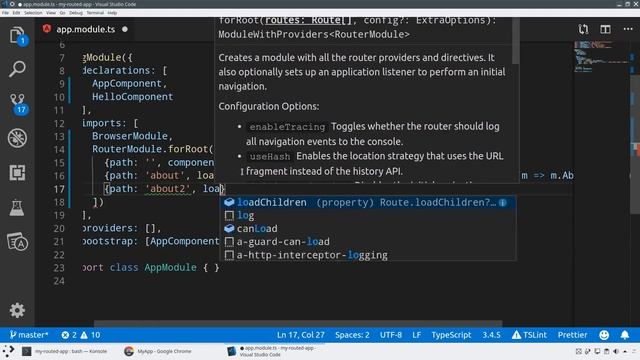The image size is (640, 360).
Task: Open Problems via the error count in status bar
Action: click(x=80, y=335)
